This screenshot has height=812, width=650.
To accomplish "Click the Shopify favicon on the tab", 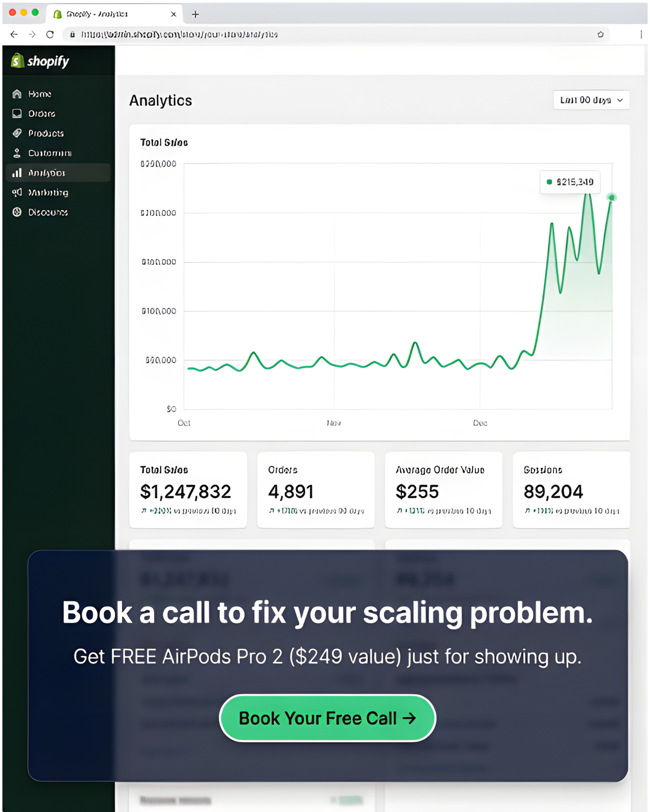I will (x=58, y=14).
